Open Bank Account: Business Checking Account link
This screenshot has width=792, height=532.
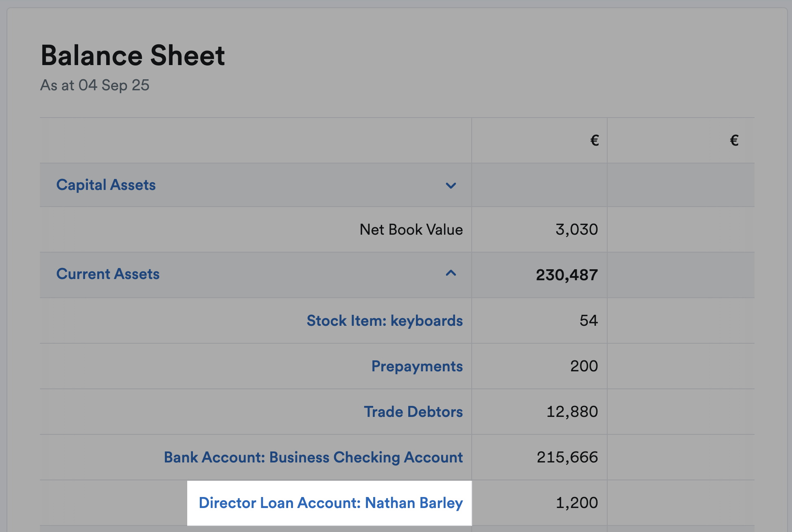(x=313, y=458)
